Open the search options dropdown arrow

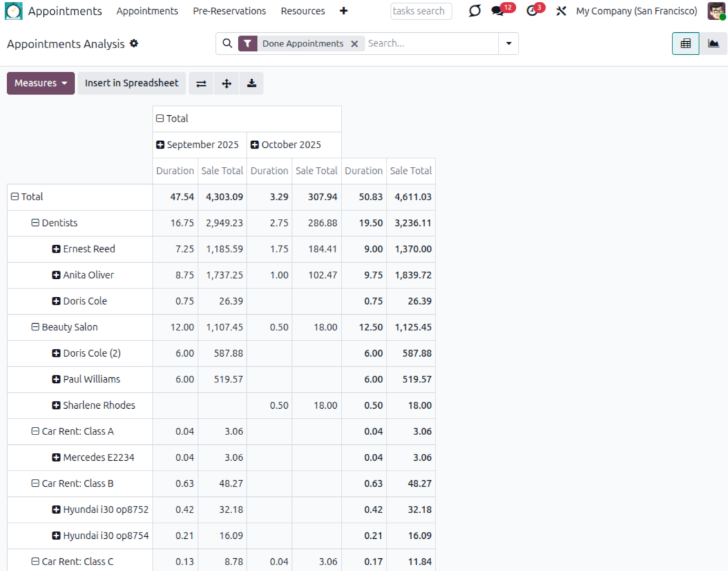[x=508, y=44]
